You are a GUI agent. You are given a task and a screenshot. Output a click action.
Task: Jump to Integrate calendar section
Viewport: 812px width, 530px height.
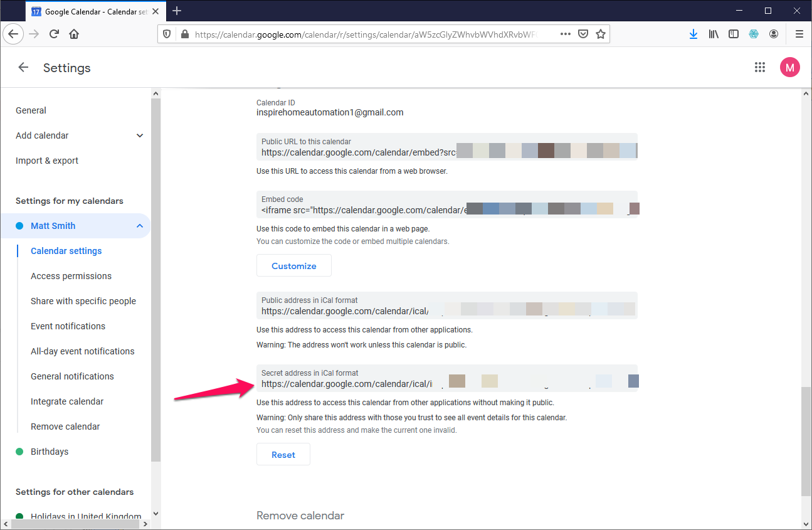pos(67,401)
